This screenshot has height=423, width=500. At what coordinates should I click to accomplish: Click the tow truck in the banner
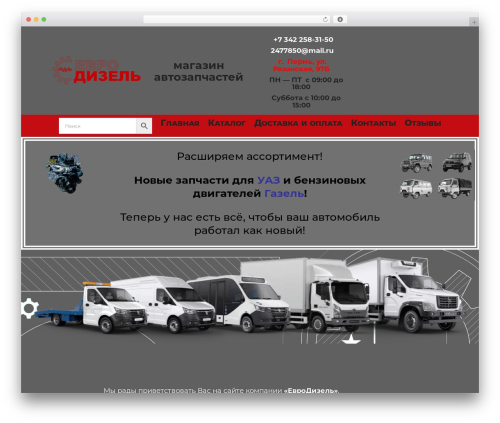[90, 307]
